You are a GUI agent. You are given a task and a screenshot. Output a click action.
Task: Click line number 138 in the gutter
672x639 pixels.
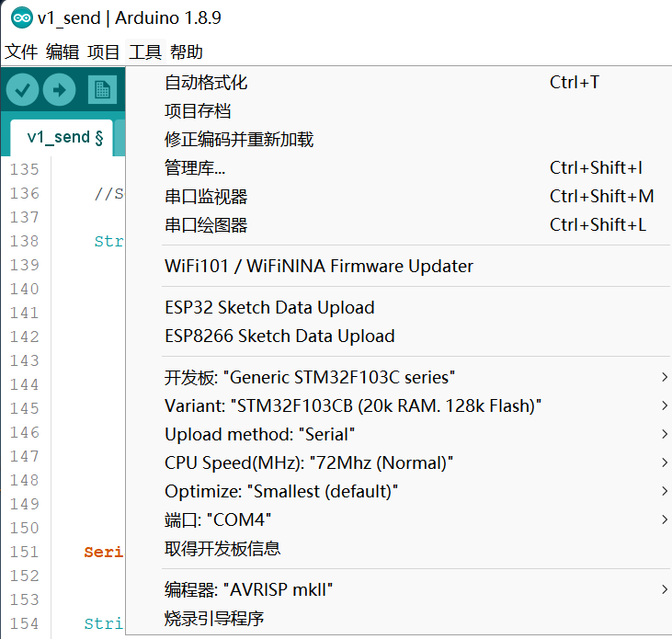[x=25, y=241]
